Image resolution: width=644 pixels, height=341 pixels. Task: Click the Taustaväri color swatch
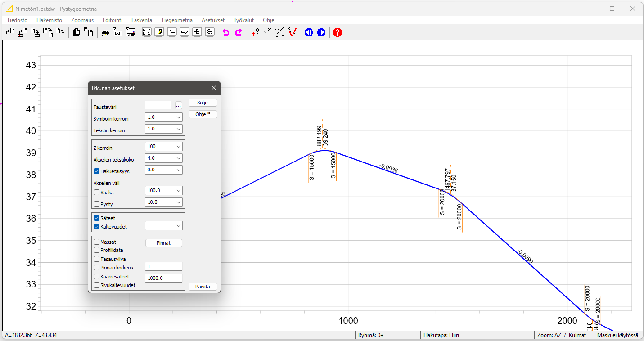[158, 106]
